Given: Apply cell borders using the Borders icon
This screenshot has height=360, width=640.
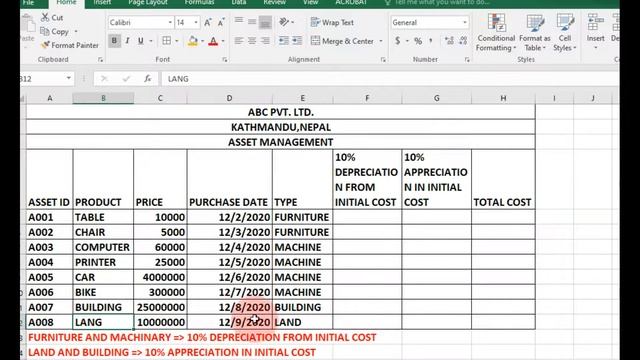Looking at the screenshot, I should click(x=166, y=40).
